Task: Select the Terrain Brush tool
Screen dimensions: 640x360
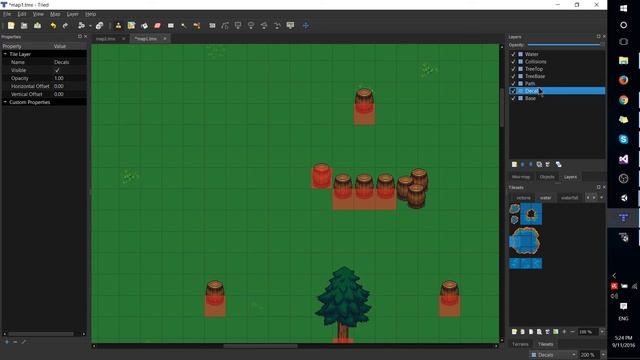Action: 131,26
